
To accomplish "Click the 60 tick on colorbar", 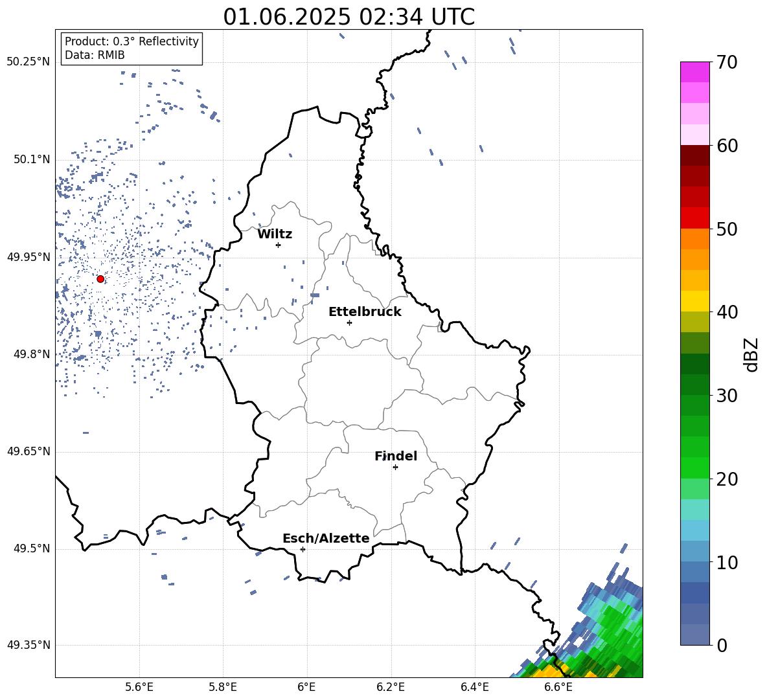I will (727, 146).
